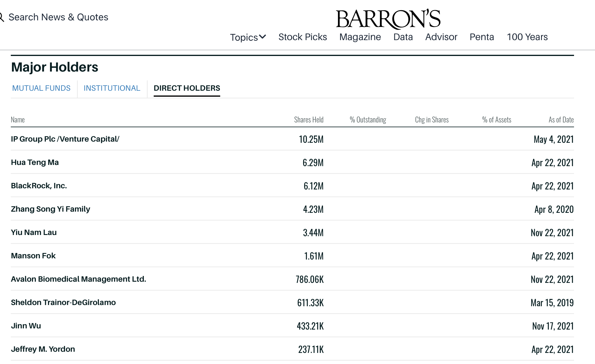Open the Penta nav link
This screenshot has width=595, height=364.
(482, 37)
